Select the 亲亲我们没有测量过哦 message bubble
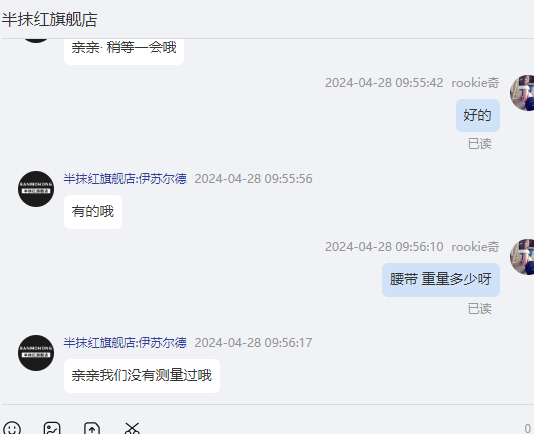 point(142,376)
